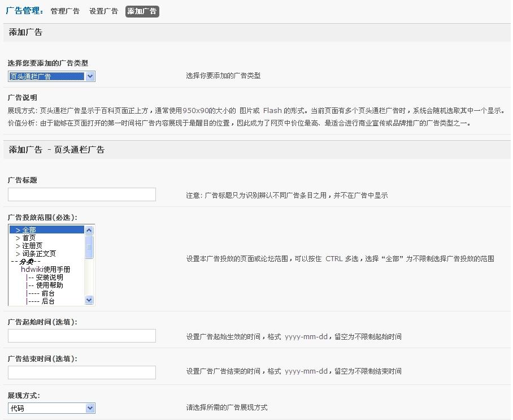Click the scope list's scroll-up arrow
The image size is (513, 420).
(89, 230)
